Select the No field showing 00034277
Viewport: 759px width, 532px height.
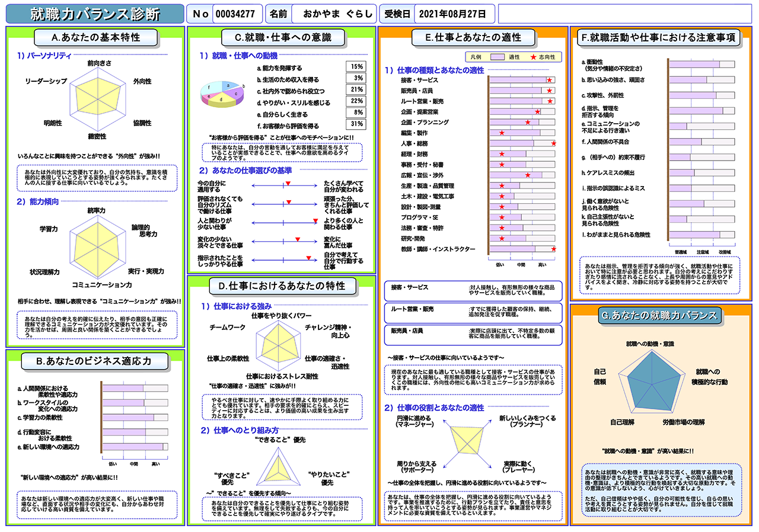236,14
